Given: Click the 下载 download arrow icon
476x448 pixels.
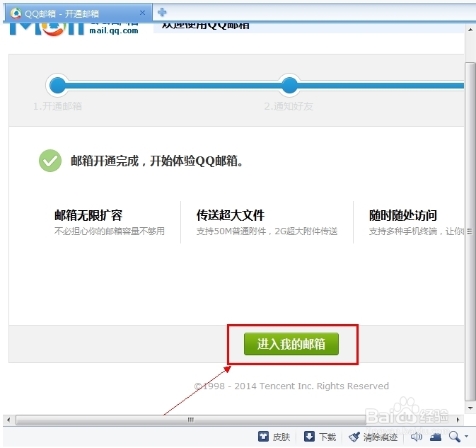Looking at the screenshot, I should pos(309,437).
